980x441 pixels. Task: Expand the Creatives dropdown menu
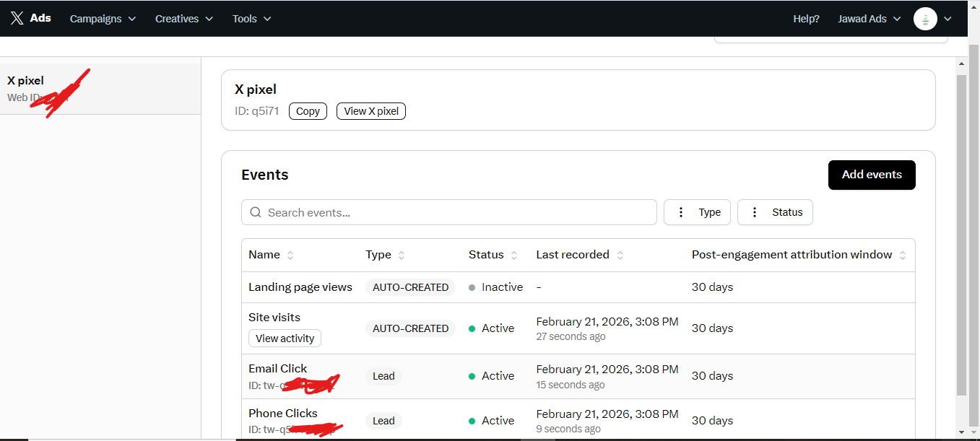[x=184, y=19]
